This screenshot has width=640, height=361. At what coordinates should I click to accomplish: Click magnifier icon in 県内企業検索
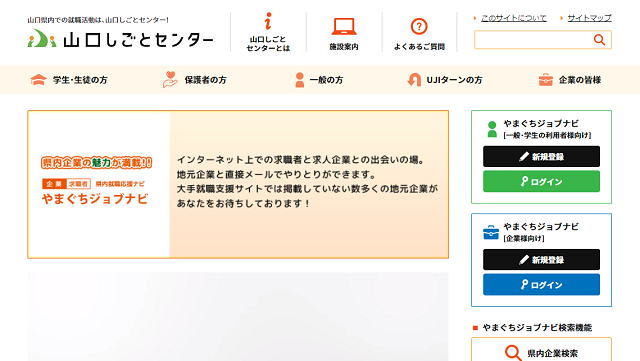coord(513,353)
